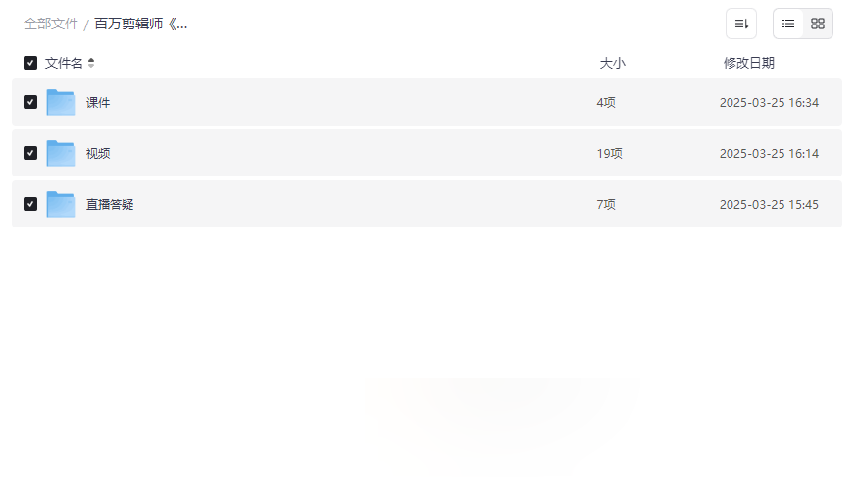
Task: Click the 直播答疑 folder icon
Action: tap(61, 204)
